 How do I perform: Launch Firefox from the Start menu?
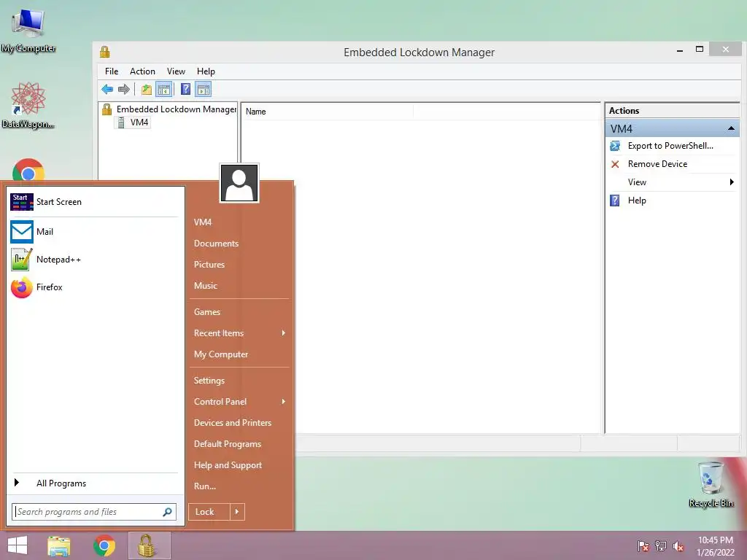click(x=94, y=287)
